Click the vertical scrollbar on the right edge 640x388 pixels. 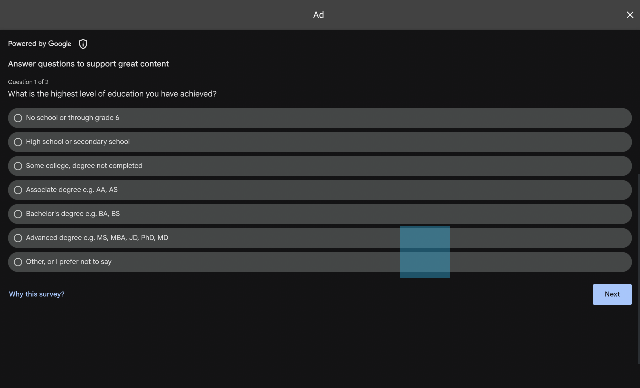pos(638,268)
